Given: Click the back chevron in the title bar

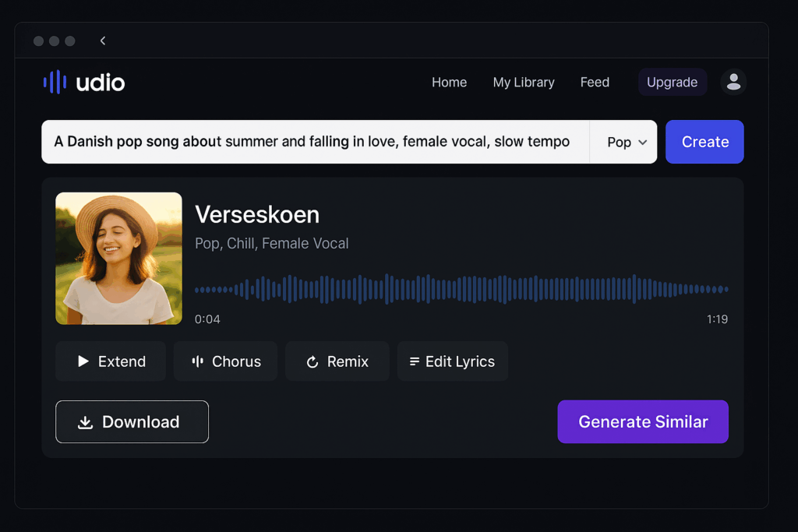Looking at the screenshot, I should tap(102, 41).
